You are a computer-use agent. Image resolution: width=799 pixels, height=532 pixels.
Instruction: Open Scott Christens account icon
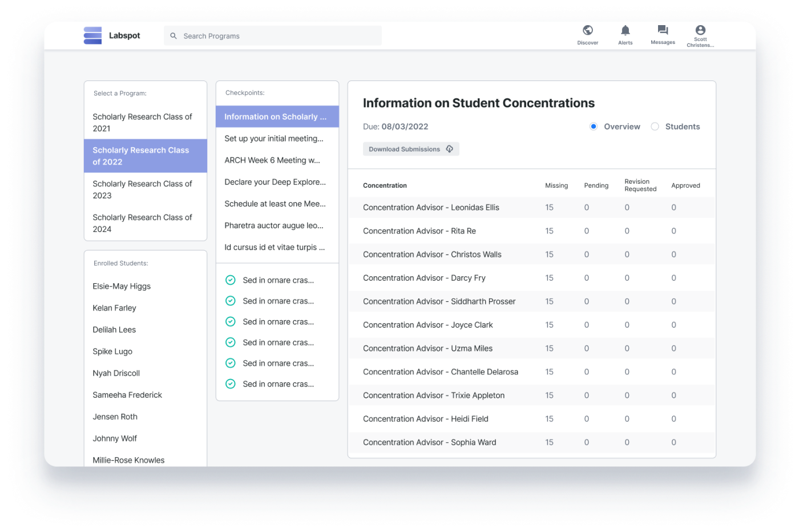click(700, 30)
